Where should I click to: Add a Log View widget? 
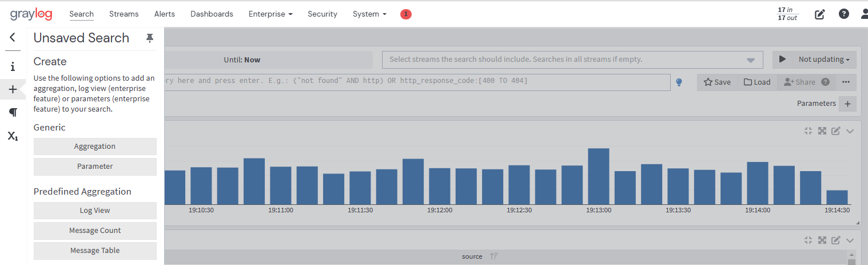[x=95, y=211]
